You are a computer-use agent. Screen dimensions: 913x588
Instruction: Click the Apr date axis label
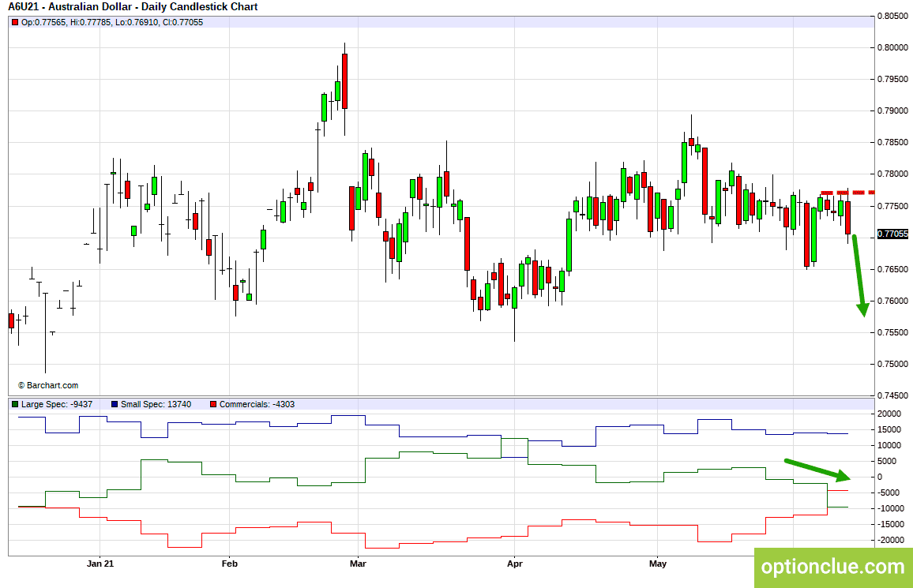pyautogui.click(x=515, y=564)
